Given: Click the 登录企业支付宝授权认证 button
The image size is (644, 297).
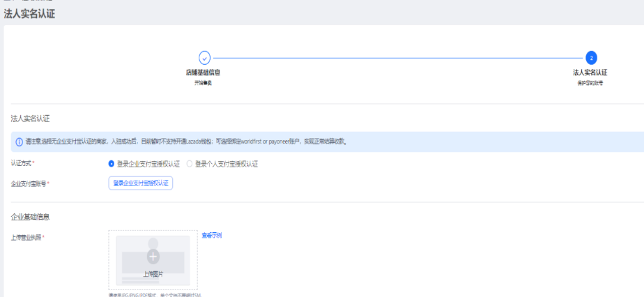Looking at the screenshot, I should 141,183.
